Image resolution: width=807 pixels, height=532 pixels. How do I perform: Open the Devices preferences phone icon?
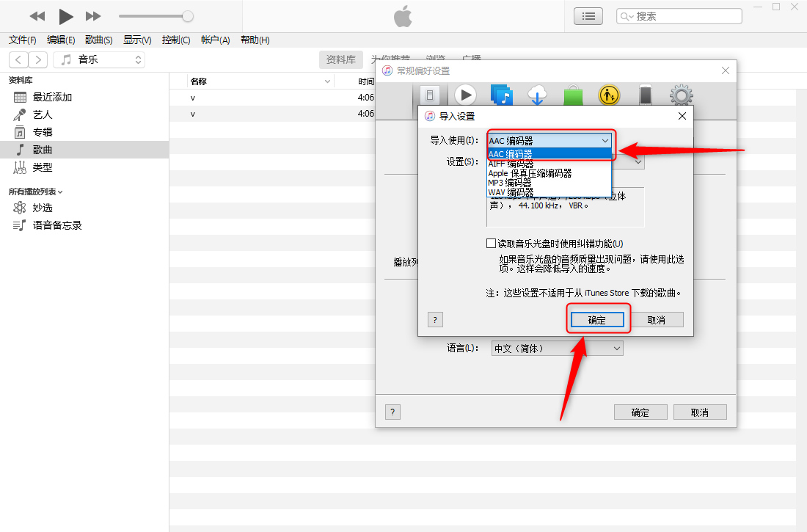pyautogui.click(x=645, y=95)
